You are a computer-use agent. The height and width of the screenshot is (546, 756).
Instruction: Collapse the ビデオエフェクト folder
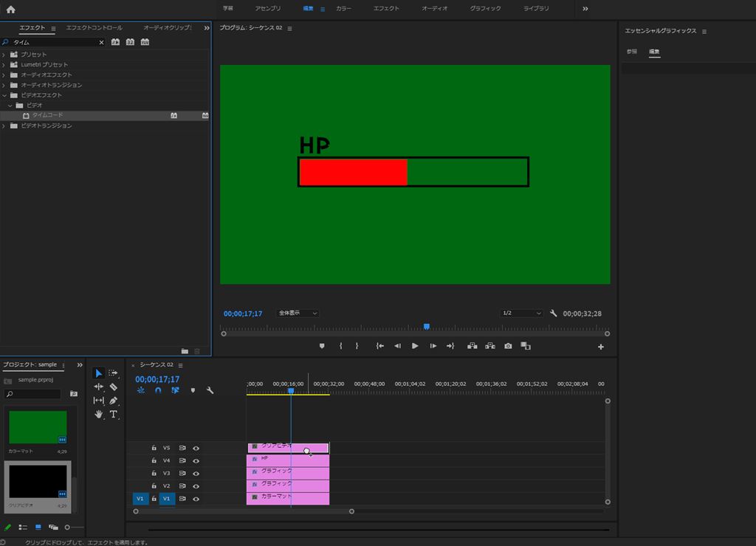(4, 95)
